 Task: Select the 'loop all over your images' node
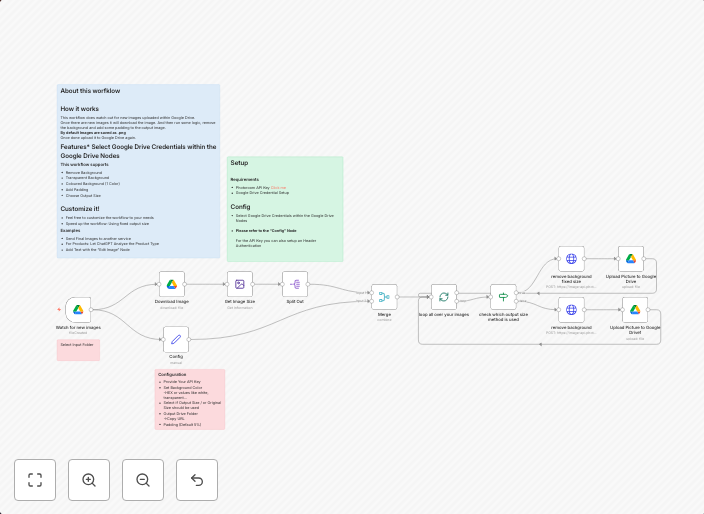(x=443, y=297)
